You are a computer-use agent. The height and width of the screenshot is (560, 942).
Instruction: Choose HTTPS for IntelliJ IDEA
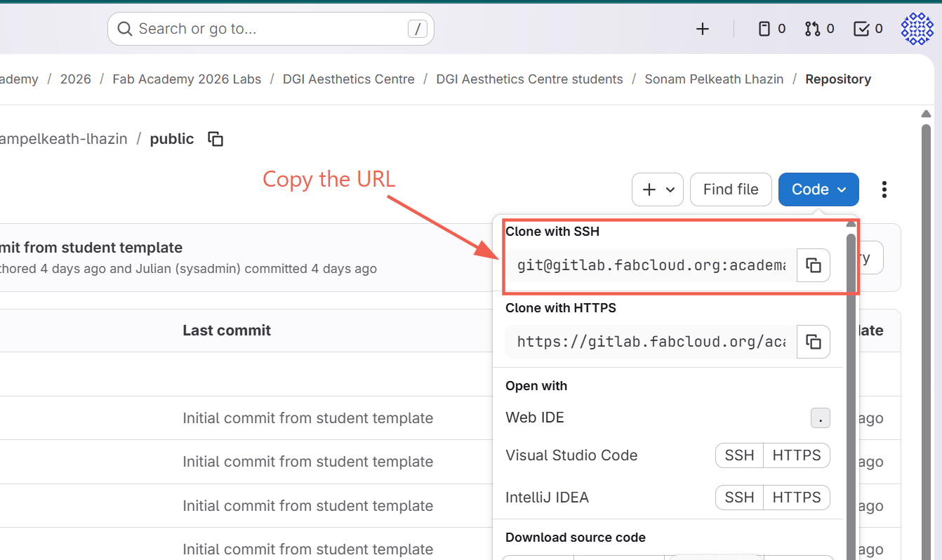click(x=797, y=498)
